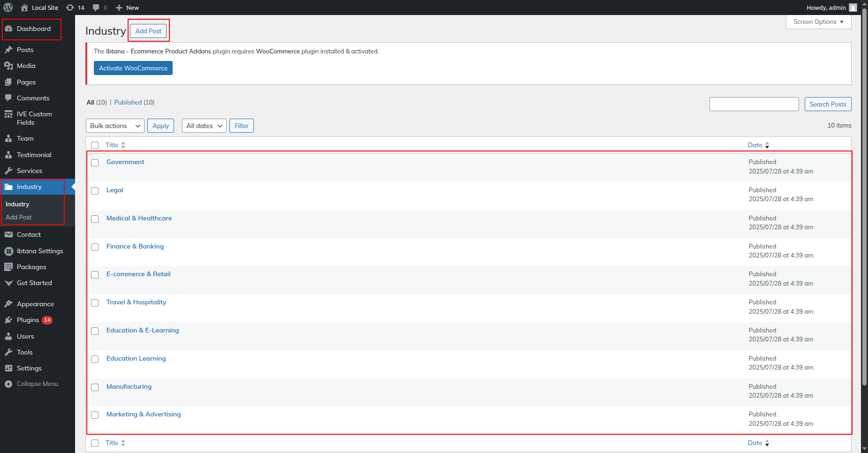Viewport: 868px width, 453px height.
Task: Click the Collapse Menu arrow icon
Action: [x=8, y=384]
